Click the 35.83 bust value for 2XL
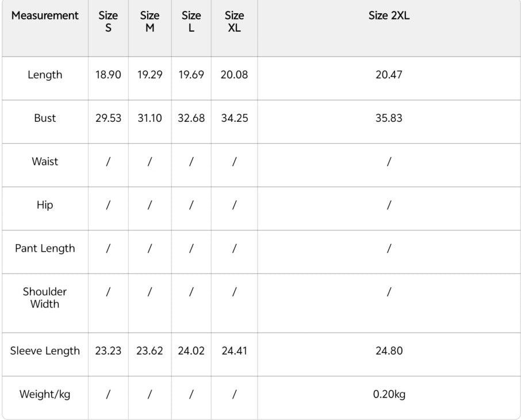Viewport: 521px width, 420px height. (389, 118)
